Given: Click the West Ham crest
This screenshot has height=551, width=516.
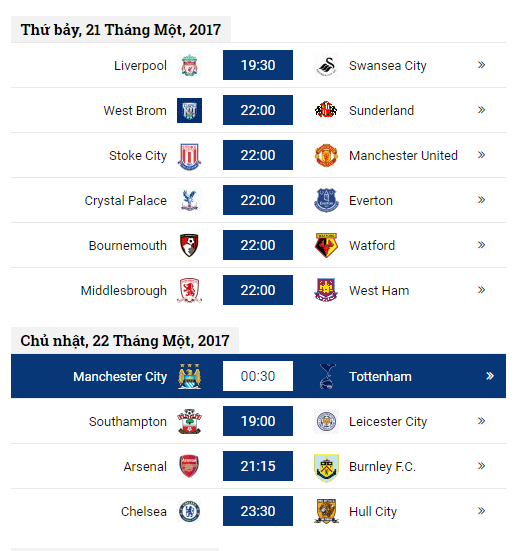Looking at the screenshot, I should click(326, 290).
